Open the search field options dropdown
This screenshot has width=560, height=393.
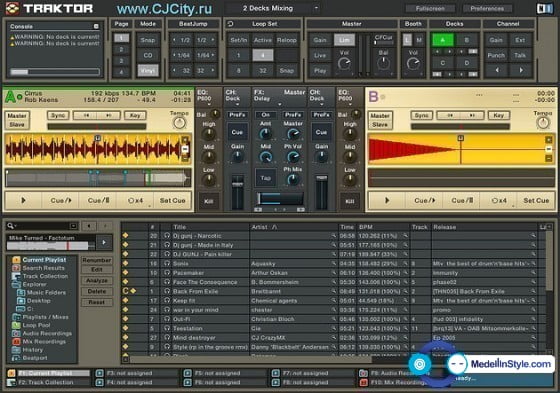(x=73, y=226)
